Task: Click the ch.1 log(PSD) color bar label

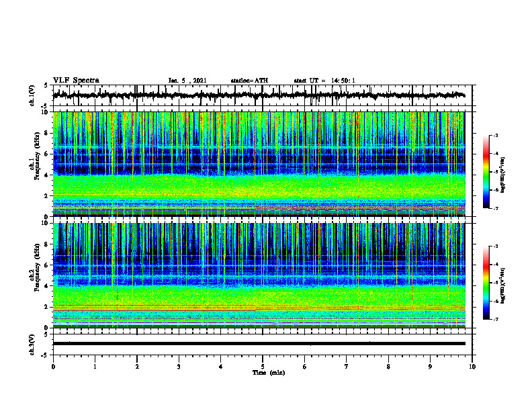Action: click(x=503, y=175)
